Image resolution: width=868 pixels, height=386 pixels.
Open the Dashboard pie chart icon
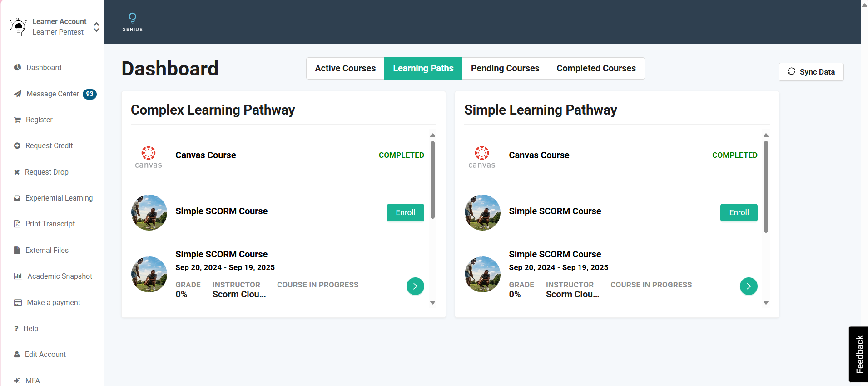tap(18, 67)
